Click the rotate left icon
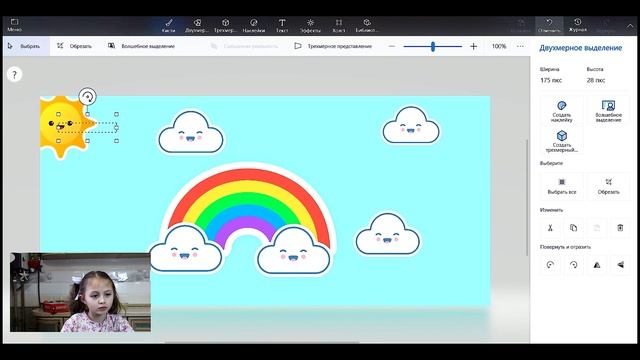640x360 pixels. tap(550, 264)
